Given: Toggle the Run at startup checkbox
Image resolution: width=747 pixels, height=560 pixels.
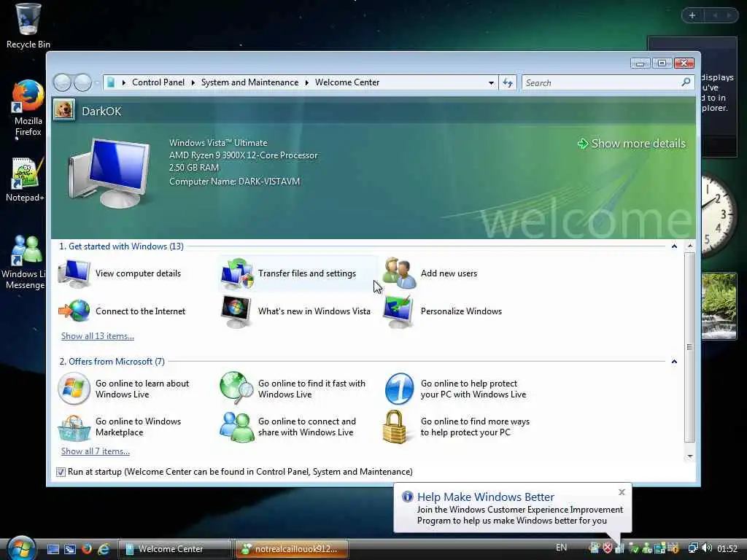Looking at the screenshot, I should point(61,472).
